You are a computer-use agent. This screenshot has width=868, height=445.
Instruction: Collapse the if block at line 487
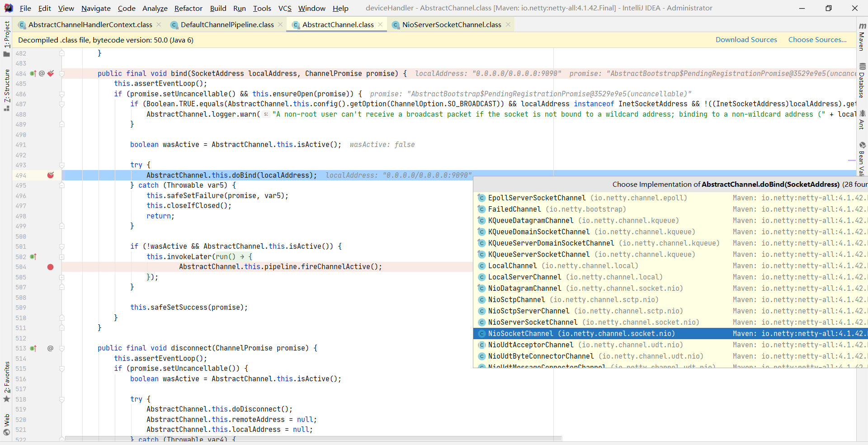tap(62, 104)
